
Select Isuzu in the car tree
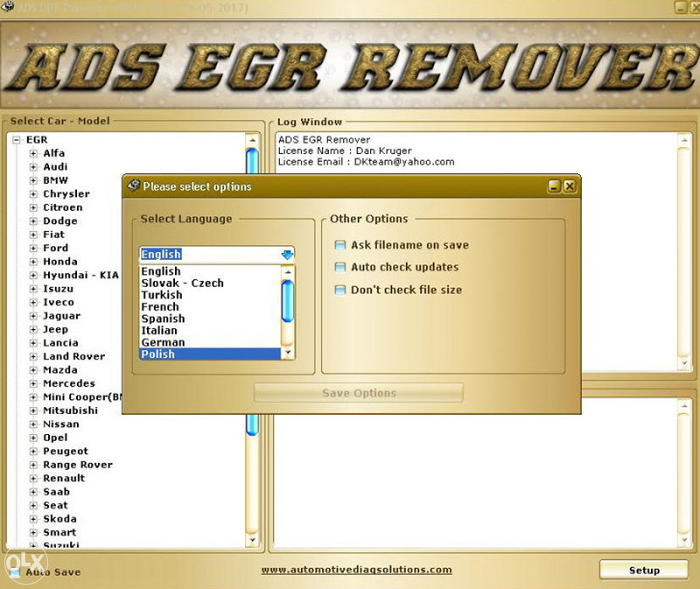tap(58, 289)
